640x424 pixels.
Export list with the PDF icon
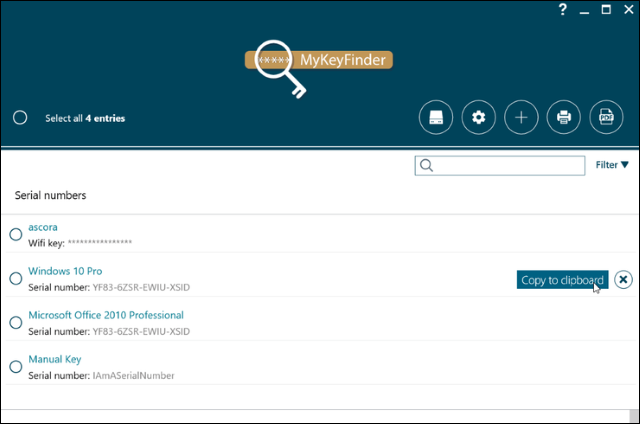tap(606, 118)
